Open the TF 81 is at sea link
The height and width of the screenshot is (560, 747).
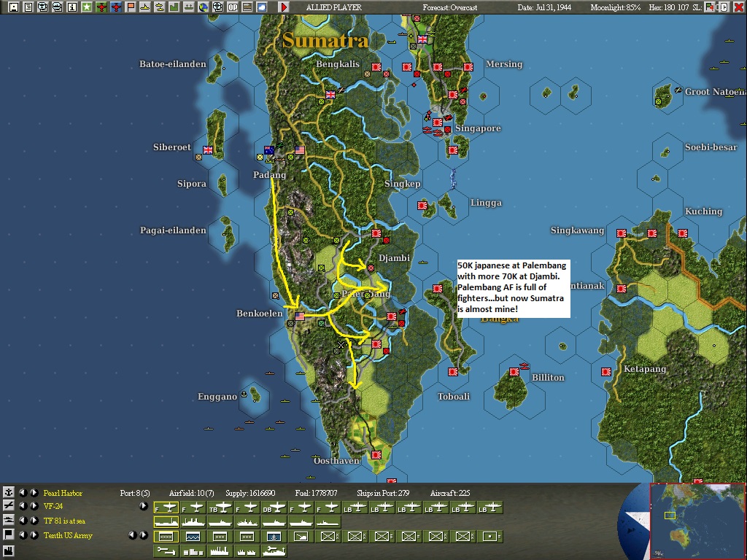tap(64, 521)
